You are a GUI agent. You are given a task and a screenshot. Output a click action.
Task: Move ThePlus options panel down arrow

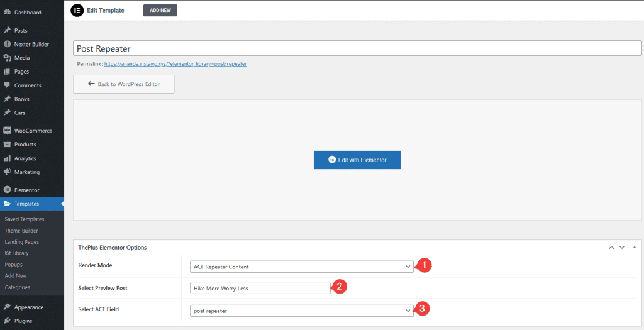[x=622, y=248]
